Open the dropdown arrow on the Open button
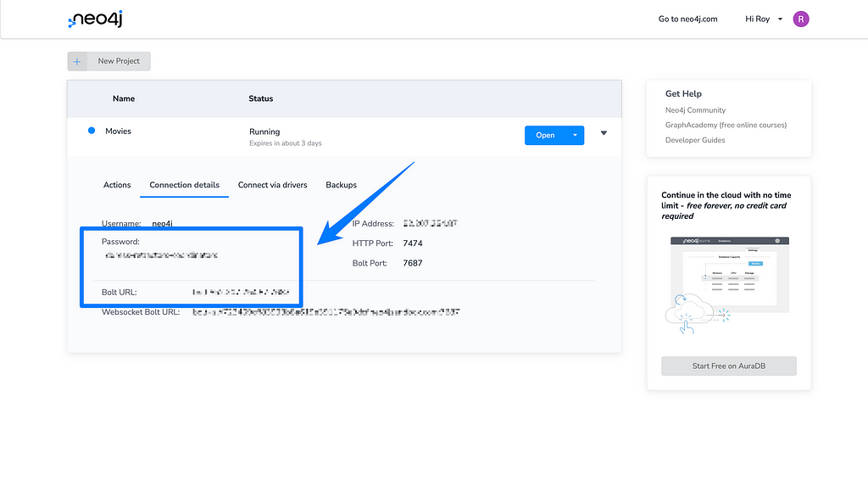This screenshot has height=503, width=868. tap(575, 135)
